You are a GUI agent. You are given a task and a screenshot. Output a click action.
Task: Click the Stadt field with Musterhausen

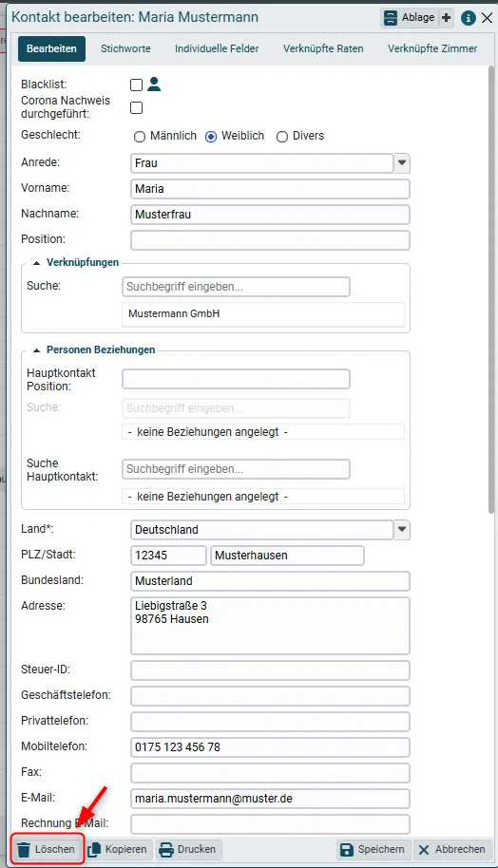(287, 556)
